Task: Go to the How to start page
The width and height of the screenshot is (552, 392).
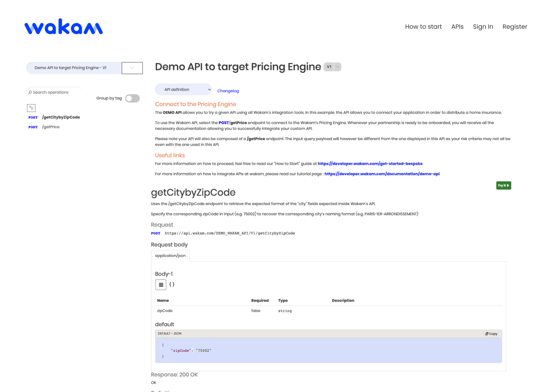Action: (x=423, y=26)
